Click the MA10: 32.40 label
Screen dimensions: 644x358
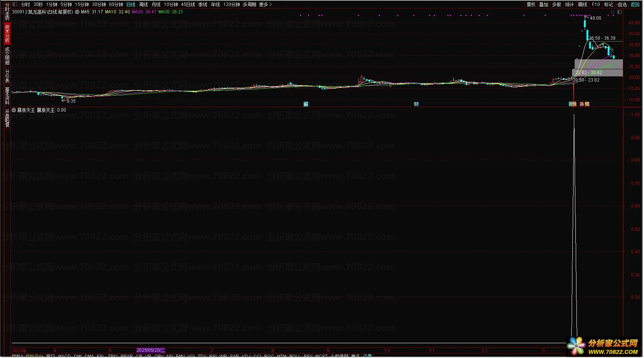coord(117,12)
